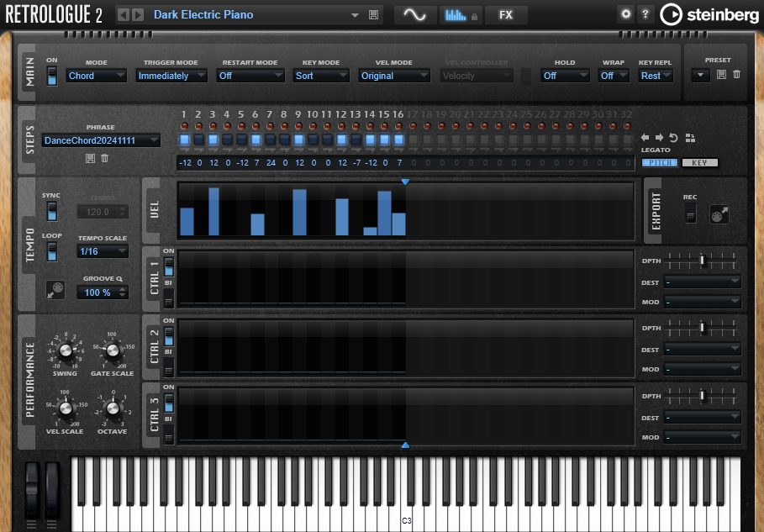The height and width of the screenshot is (532, 764).
Task: Click the KEY button under Legato
Action: pos(699,163)
